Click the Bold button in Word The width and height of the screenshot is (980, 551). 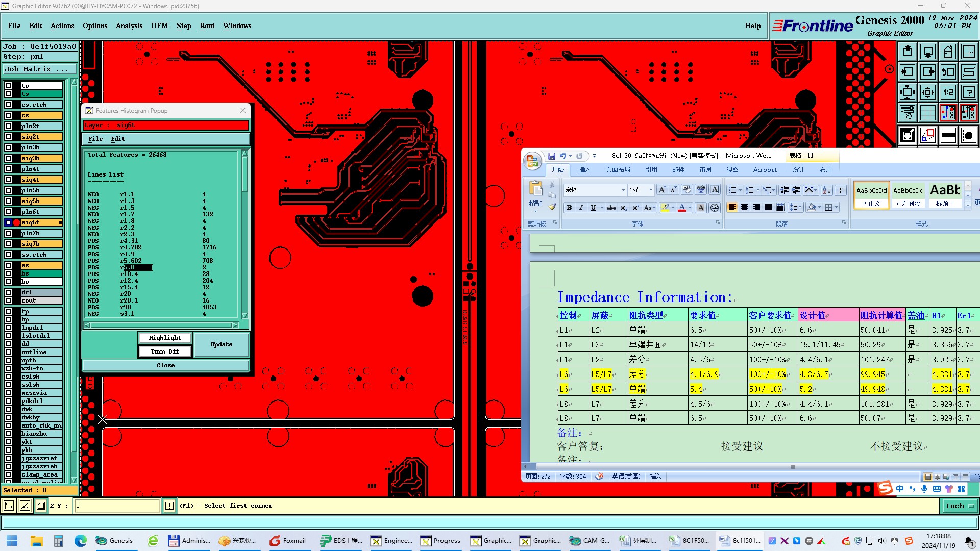(569, 208)
